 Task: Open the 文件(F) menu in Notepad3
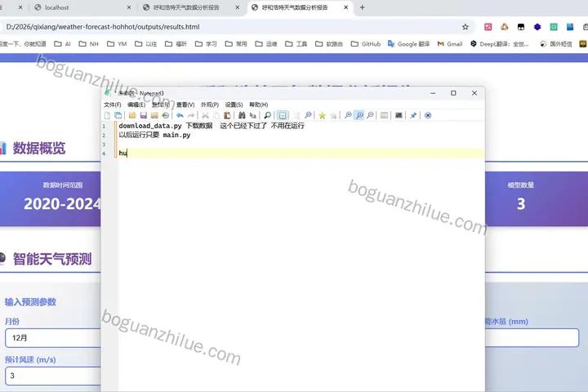pyautogui.click(x=113, y=105)
